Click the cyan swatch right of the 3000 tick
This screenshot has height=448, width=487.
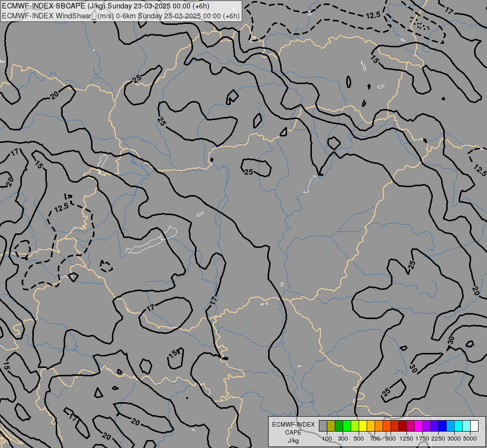[x=458, y=426]
